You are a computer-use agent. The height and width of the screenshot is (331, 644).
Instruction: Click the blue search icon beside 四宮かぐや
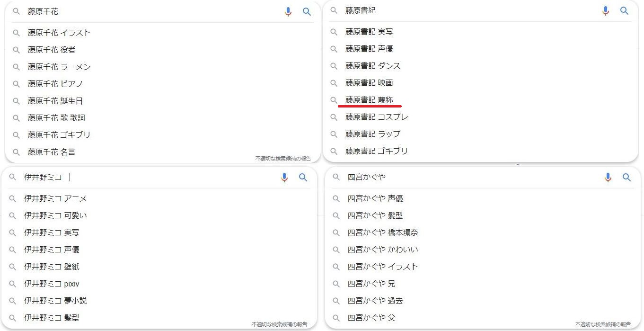(627, 178)
